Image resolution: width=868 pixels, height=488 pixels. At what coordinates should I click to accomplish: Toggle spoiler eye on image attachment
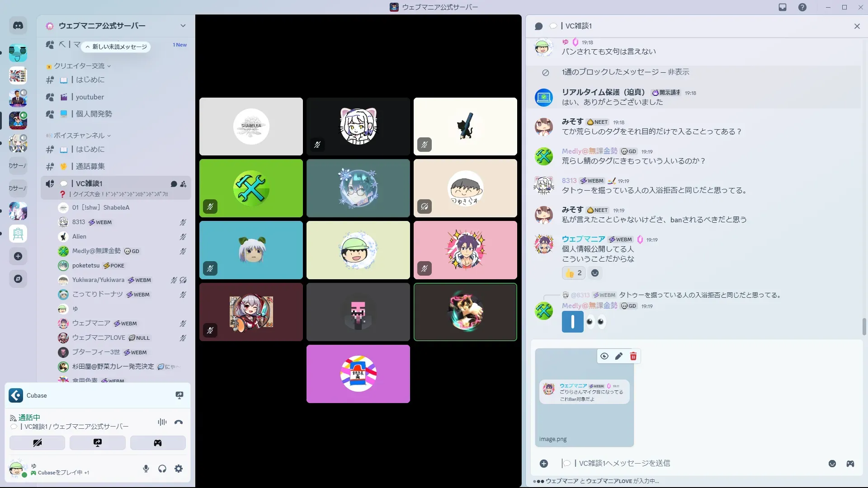tap(604, 356)
